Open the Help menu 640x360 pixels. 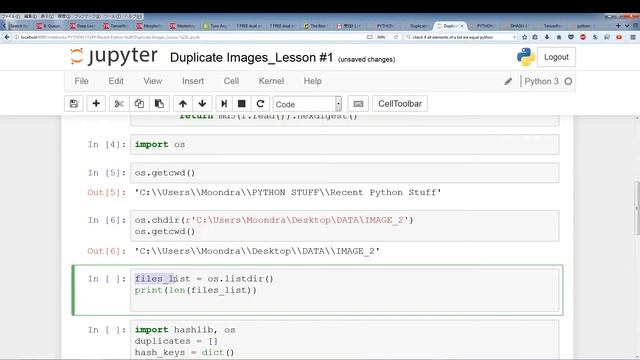(312, 81)
